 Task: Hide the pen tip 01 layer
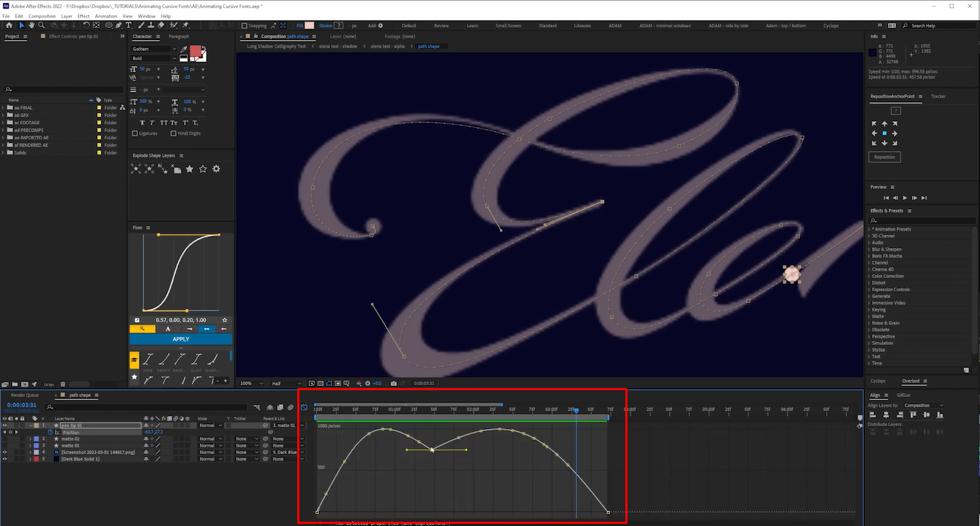point(6,425)
